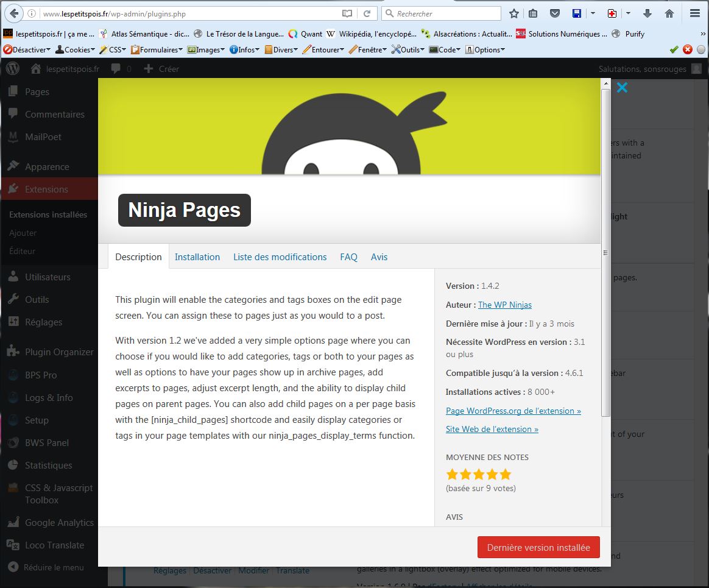Select the FAQ tab
Image resolution: width=709 pixels, height=588 pixels.
(348, 257)
